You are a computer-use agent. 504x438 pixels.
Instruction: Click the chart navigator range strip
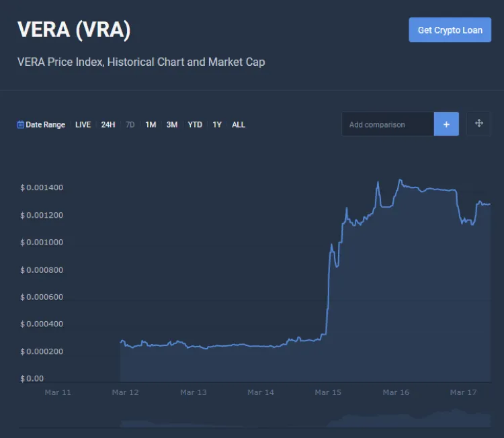click(255, 419)
